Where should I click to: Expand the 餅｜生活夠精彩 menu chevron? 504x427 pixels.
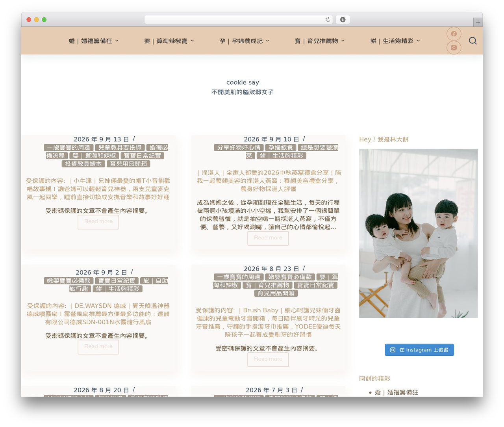tap(418, 41)
